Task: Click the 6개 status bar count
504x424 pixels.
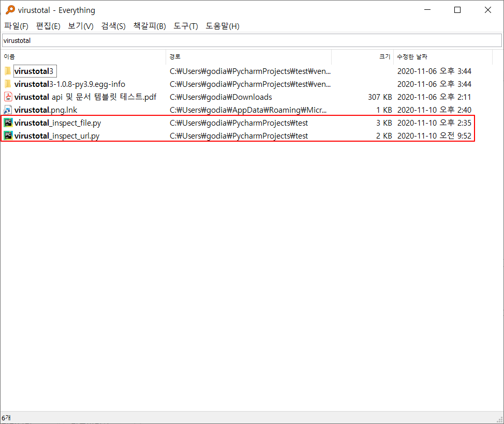Action: pos(6,418)
